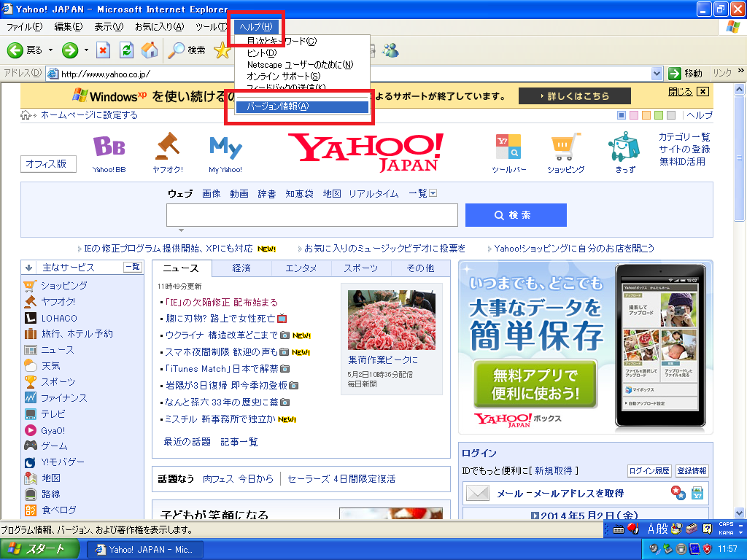Open the 表示(V) menu
The width and height of the screenshot is (747, 560).
click(109, 27)
